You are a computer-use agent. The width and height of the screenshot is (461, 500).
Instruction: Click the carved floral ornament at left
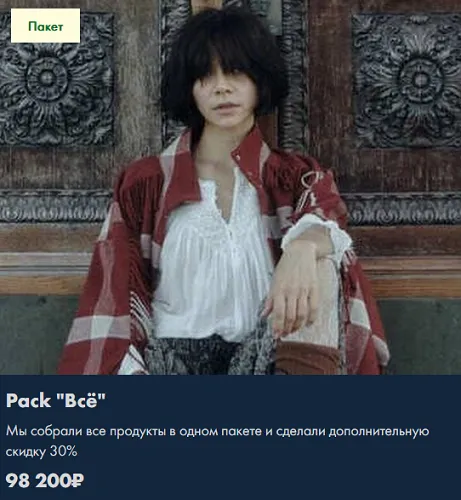point(55,80)
